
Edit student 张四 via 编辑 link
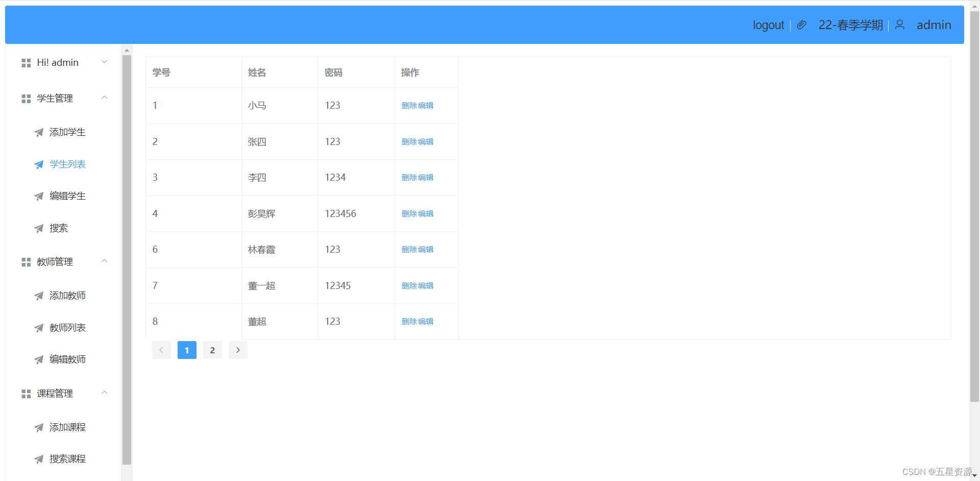(x=426, y=142)
